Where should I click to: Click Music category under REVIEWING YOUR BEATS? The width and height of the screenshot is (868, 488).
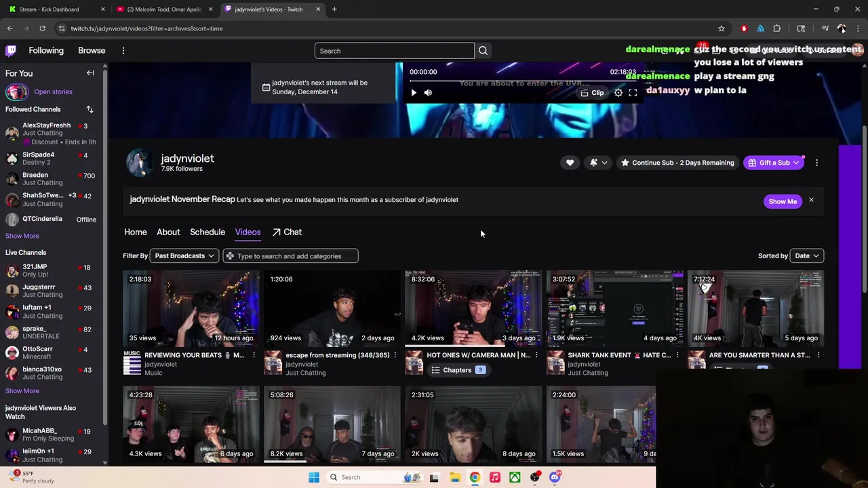pos(153,373)
